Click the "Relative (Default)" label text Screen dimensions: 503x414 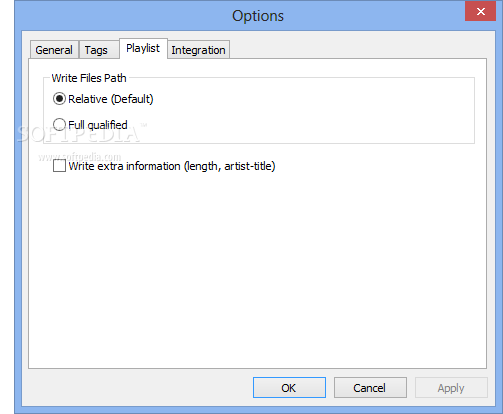[x=111, y=99]
